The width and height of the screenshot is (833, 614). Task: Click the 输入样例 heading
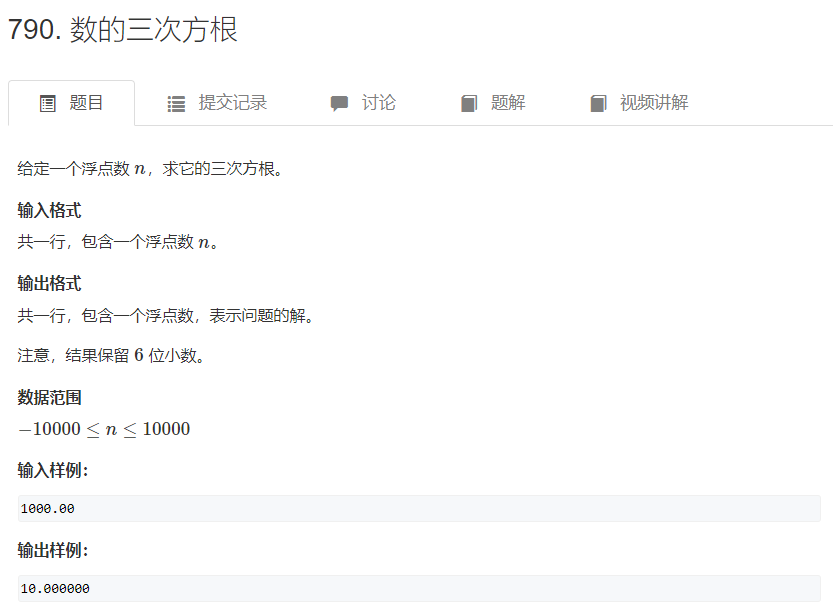[53, 471]
